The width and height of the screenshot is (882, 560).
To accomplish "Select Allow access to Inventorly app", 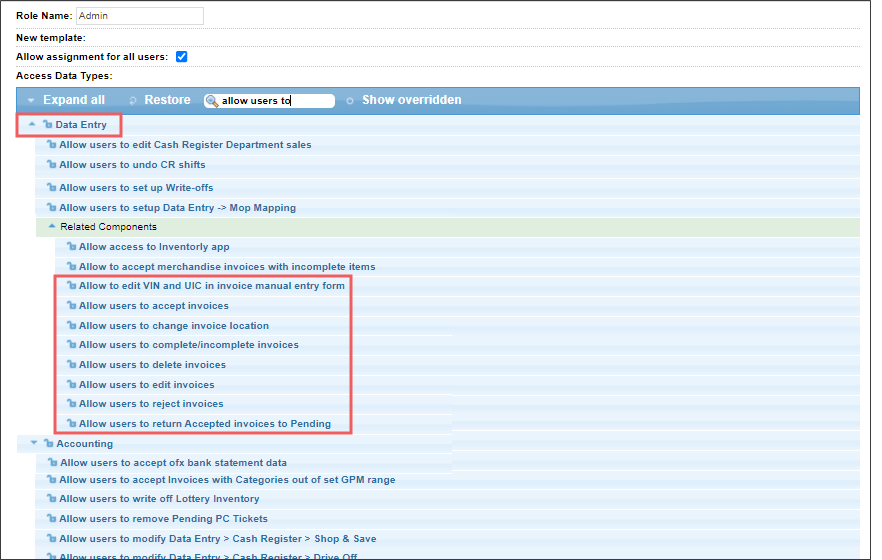I will click(x=154, y=247).
